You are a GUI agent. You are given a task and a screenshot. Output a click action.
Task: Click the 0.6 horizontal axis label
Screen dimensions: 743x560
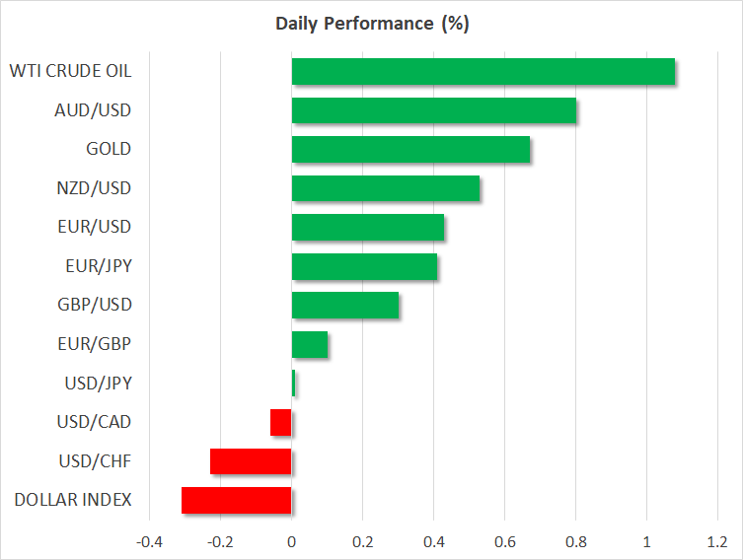point(504,541)
